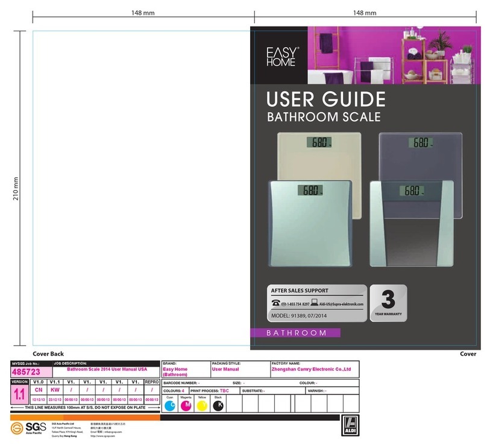Viewport: 487px width, 448px height.
Task: Click the "SIZE:" field
Action: click(239, 383)
